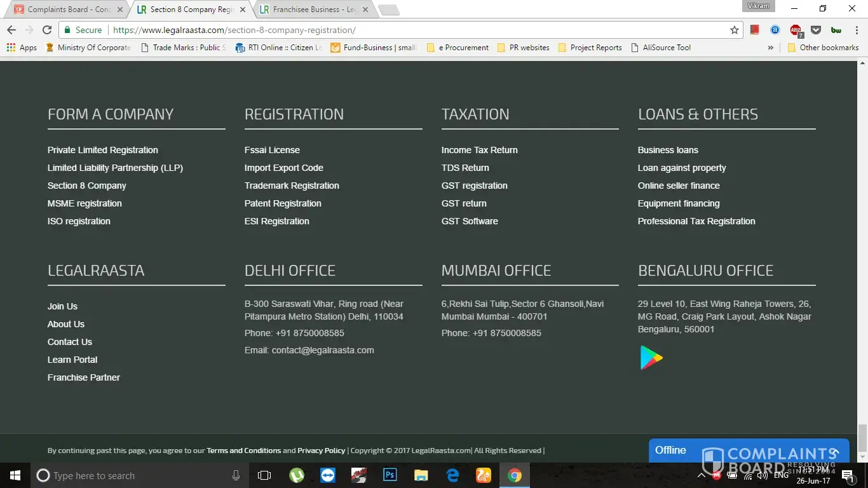Close the Franchisee Business tab
This screenshot has height=488, width=868.
point(366,10)
